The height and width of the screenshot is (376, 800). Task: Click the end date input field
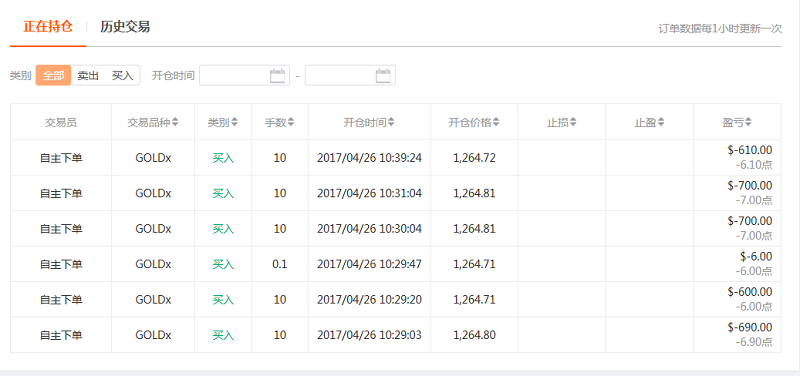(x=350, y=76)
